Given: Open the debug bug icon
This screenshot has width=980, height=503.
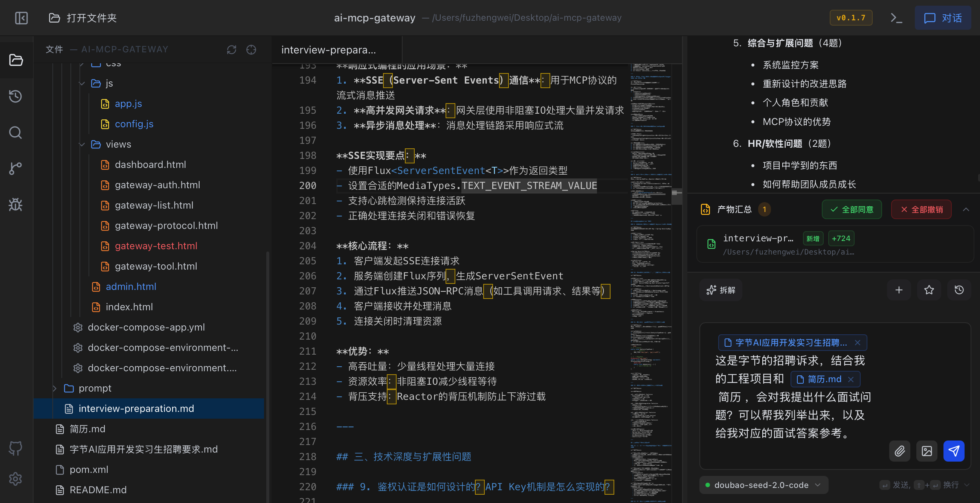Looking at the screenshot, I should [x=15, y=204].
